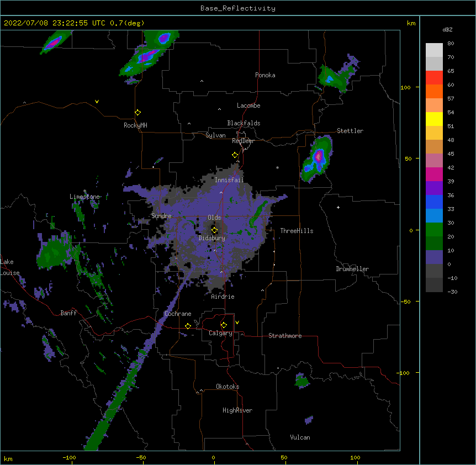Click the Calgary city label
This screenshot has width=476, height=465.
click(220, 333)
